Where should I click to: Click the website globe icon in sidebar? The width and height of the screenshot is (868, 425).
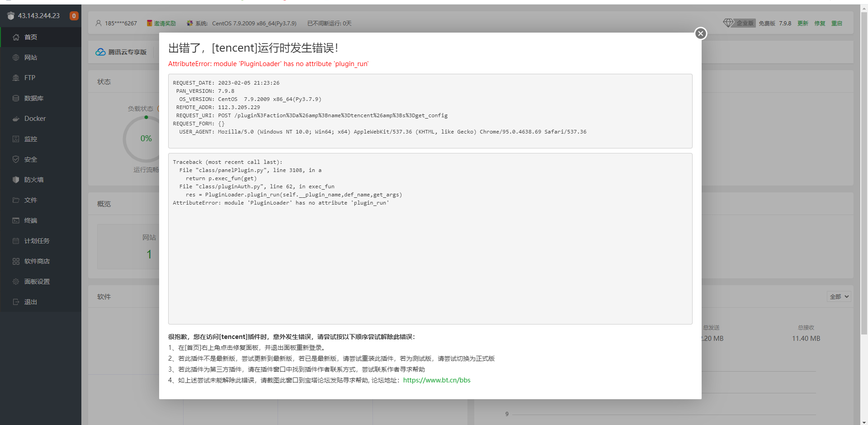(16, 57)
